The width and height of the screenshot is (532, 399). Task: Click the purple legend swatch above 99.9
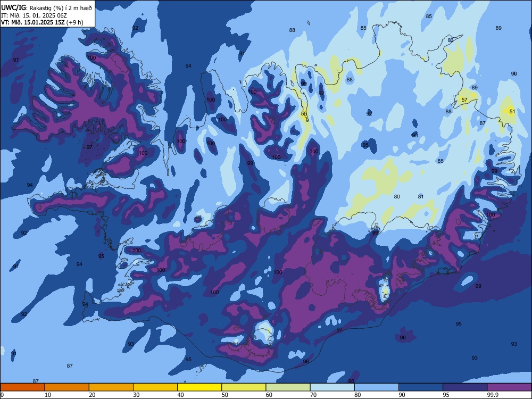(509, 387)
